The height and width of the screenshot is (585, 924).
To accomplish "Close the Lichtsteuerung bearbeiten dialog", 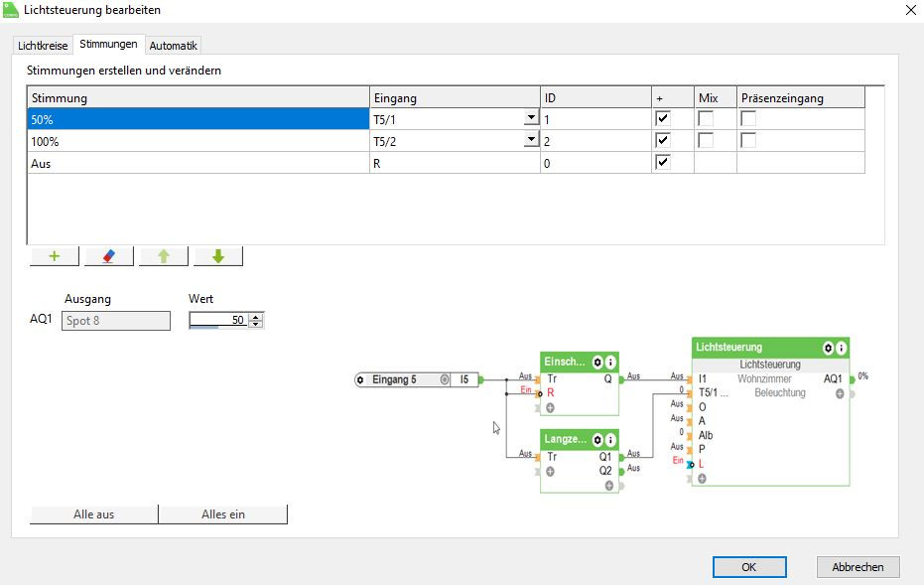I will (x=910, y=10).
